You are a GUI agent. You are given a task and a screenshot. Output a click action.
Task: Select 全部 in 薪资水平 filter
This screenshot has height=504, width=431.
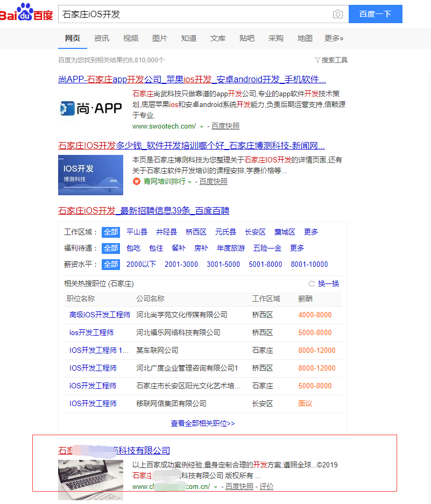tap(111, 264)
